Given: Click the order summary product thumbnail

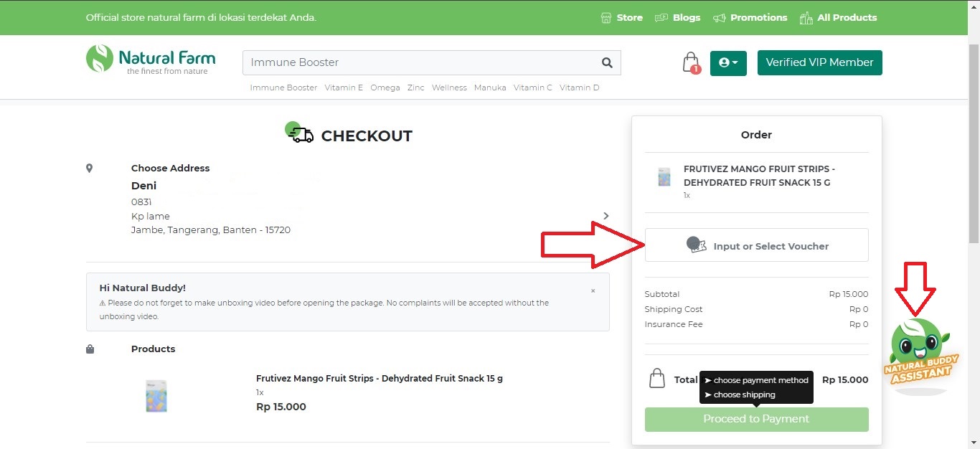Looking at the screenshot, I should pos(664,177).
